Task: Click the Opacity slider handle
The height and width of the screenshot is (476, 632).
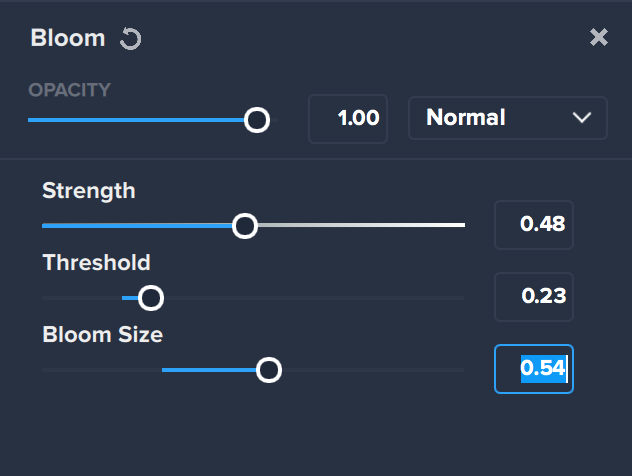Action: [257, 120]
